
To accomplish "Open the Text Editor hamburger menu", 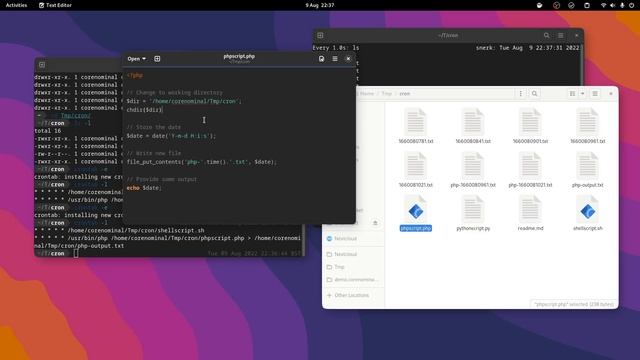I will pos(335,59).
